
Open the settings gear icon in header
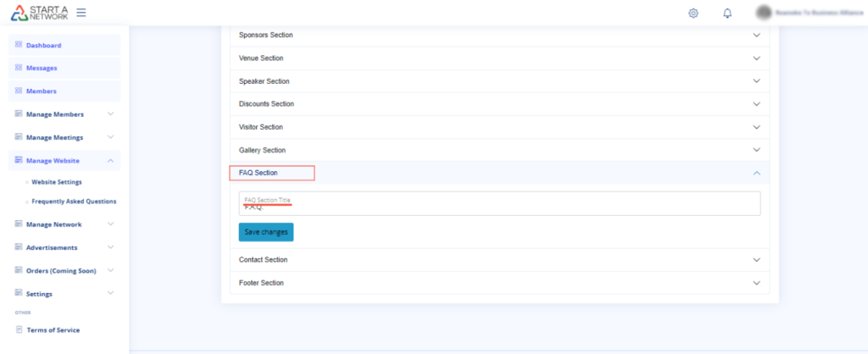click(693, 13)
